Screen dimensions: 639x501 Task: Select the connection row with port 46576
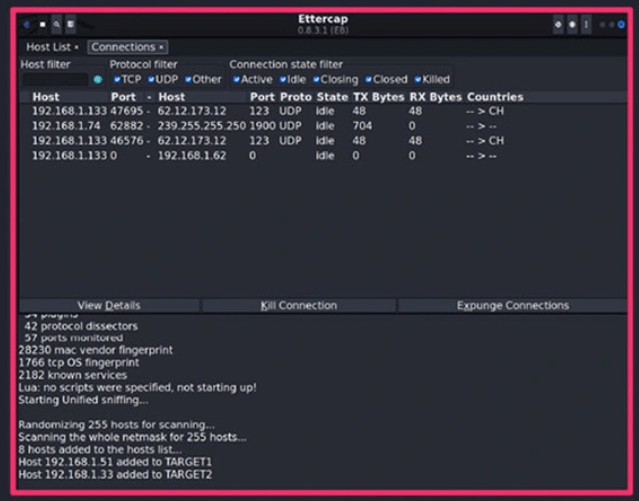[x=323, y=141]
